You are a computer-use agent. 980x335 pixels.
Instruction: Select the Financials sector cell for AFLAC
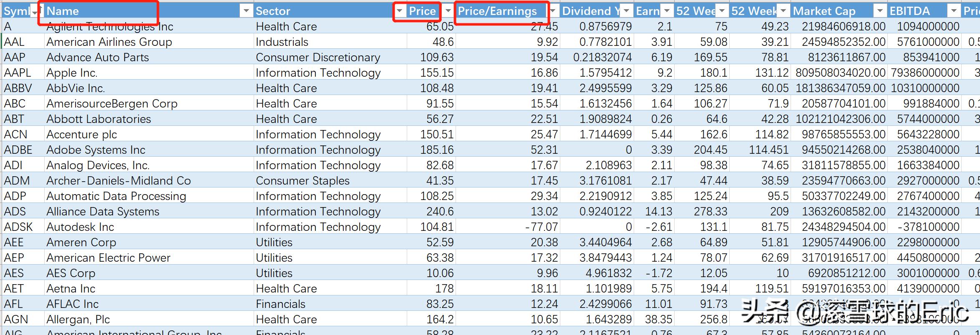[x=280, y=304]
